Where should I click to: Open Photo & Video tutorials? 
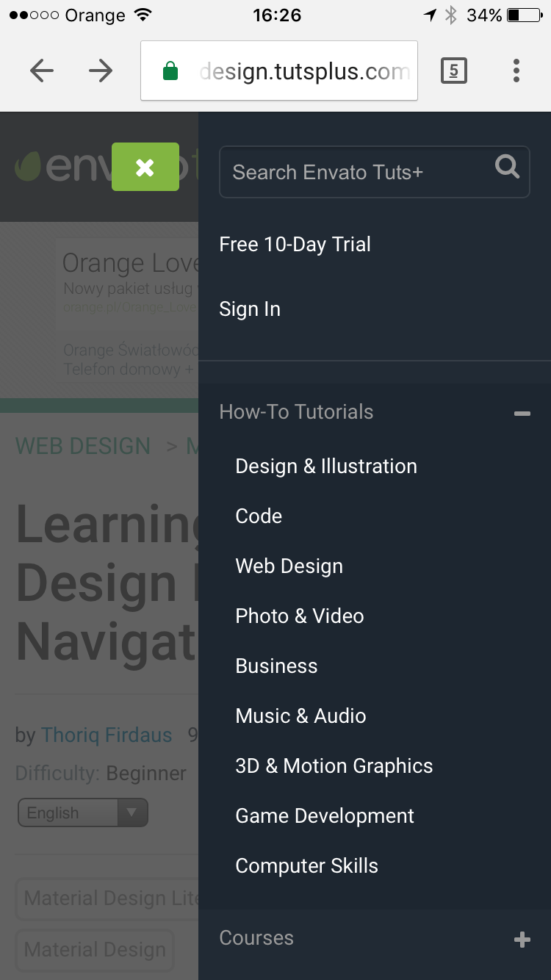[x=299, y=616]
